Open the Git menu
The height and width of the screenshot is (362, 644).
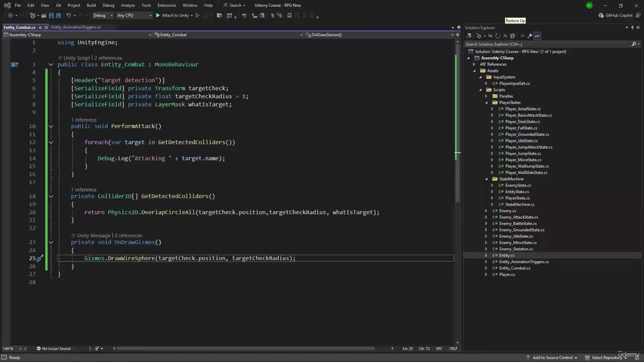(x=58, y=6)
